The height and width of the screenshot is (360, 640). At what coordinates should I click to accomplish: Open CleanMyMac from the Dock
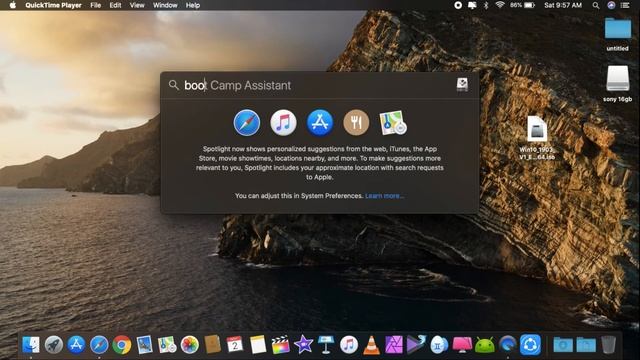(462, 345)
